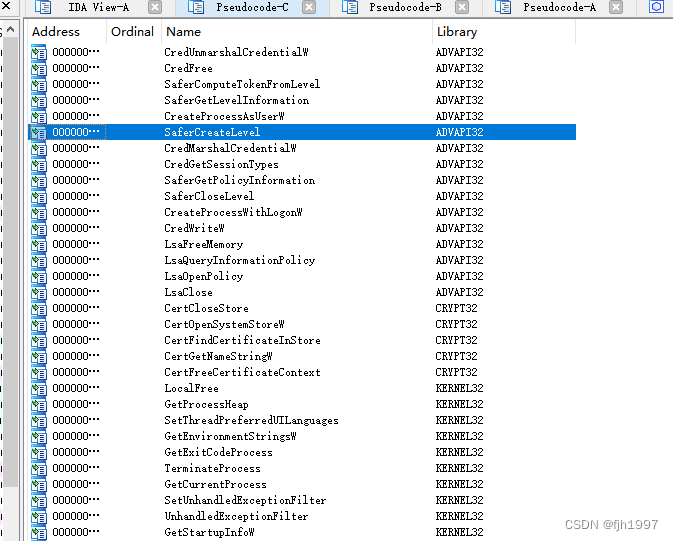This screenshot has height=541, width=673.
Task: Select the SetUnhandledExceptionFilter import name
Action: coord(245,500)
